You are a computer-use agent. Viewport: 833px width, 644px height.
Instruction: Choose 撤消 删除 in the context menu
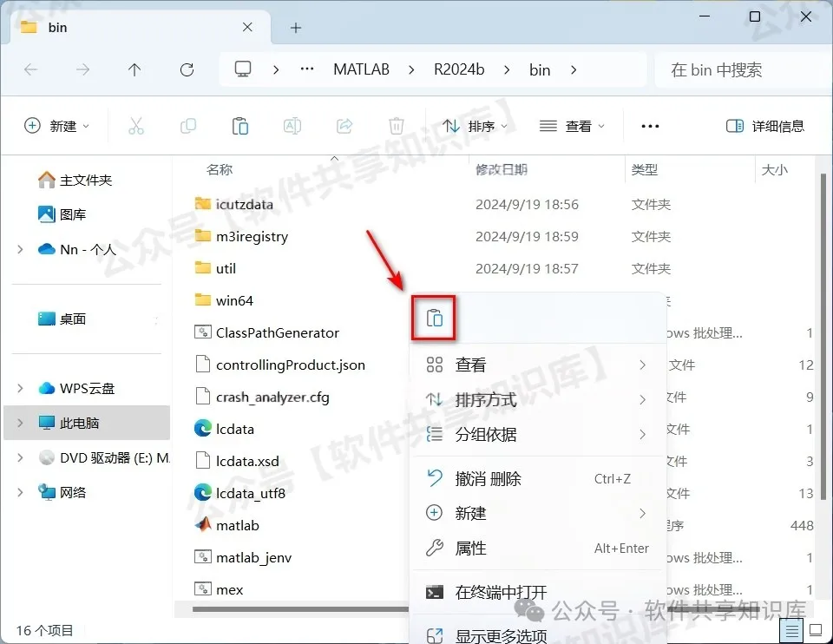538,479
